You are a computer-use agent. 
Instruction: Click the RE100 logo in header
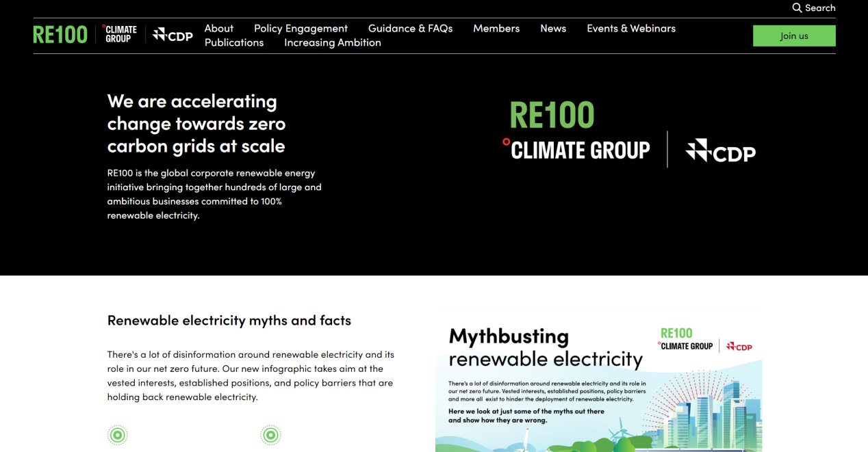coord(60,35)
